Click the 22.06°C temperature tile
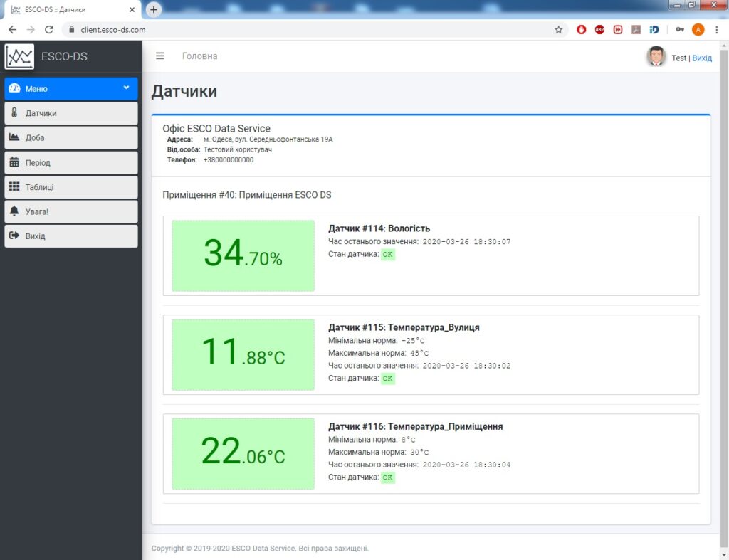This screenshot has width=729, height=560. pyautogui.click(x=243, y=453)
